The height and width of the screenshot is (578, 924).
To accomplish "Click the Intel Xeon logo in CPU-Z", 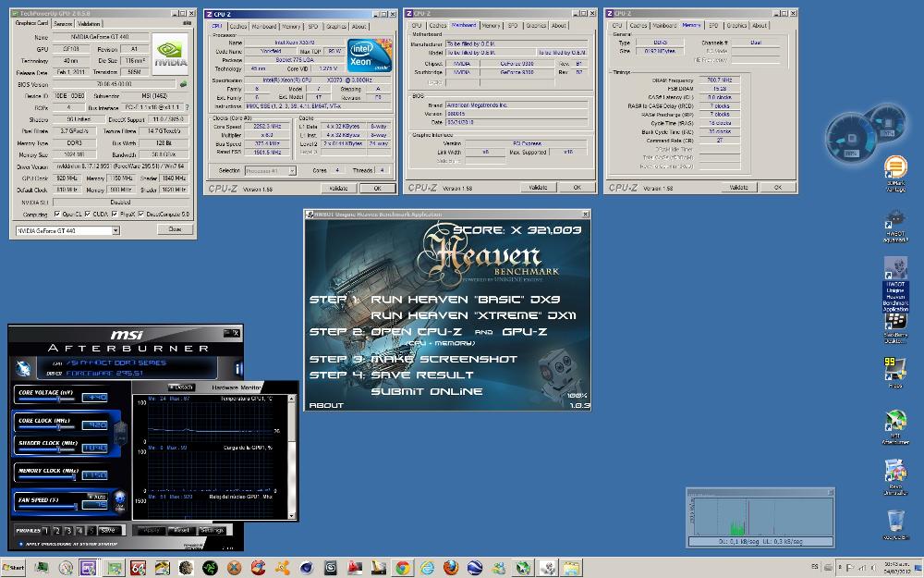I will [x=370, y=55].
